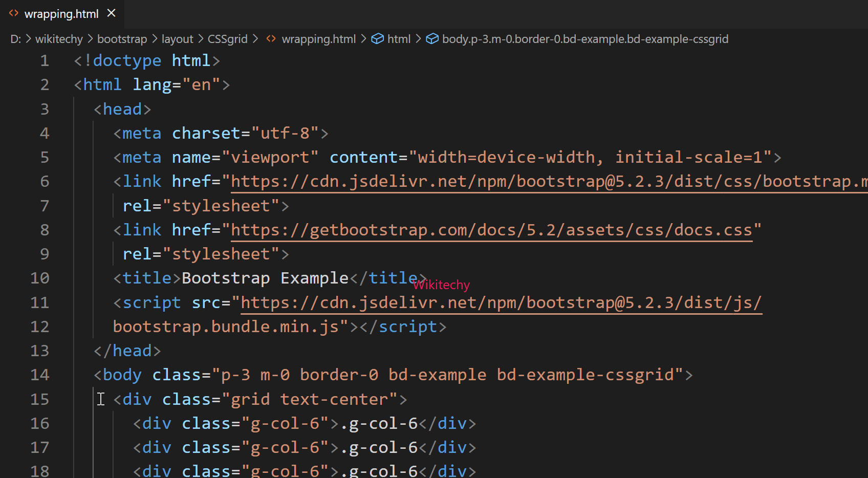Click the code icon beside the wrapping.html breadcrumb
This screenshot has width=868, height=478.
point(271,39)
